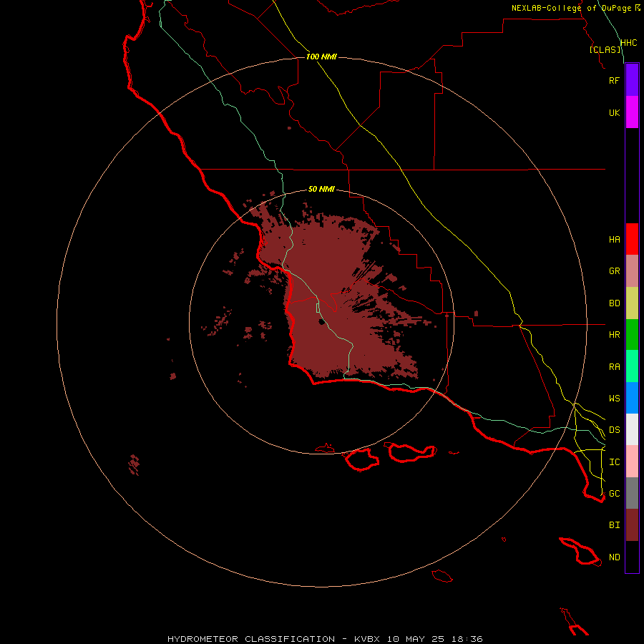Image resolution: width=644 pixels, height=644 pixels.
Task: Click the UK magenta color swatch
Action: tap(632, 112)
